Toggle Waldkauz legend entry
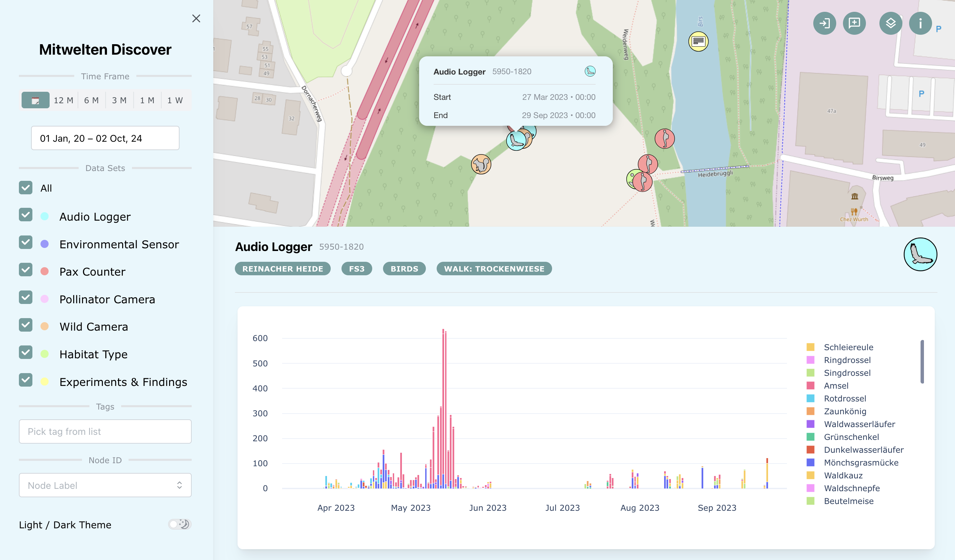Viewport: 955px width, 560px height. (835, 476)
